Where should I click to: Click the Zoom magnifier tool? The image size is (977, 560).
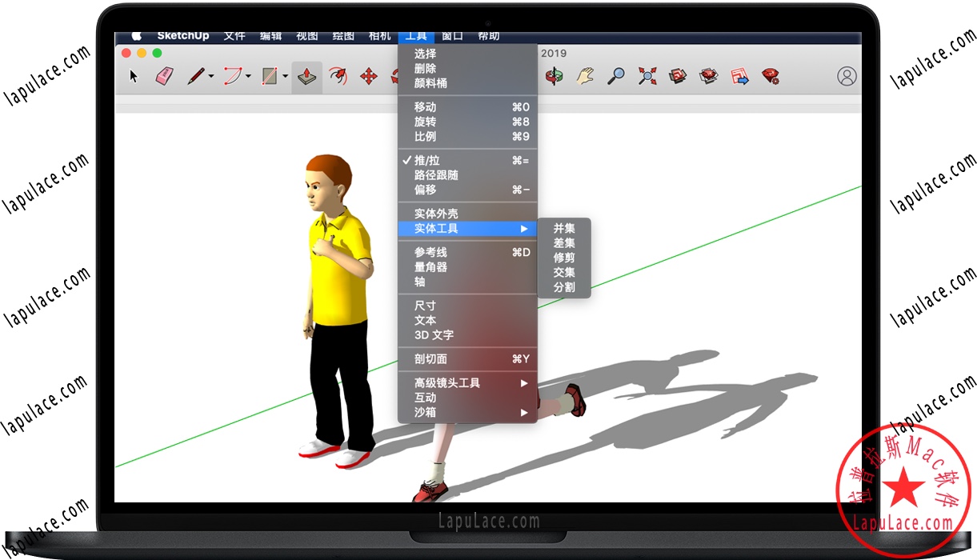click(616, 77)
